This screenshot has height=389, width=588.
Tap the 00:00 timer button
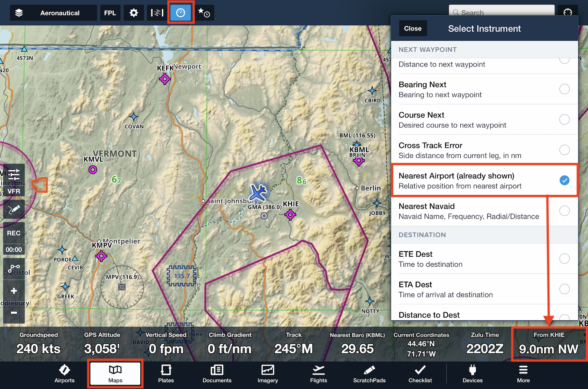point(14,250)
